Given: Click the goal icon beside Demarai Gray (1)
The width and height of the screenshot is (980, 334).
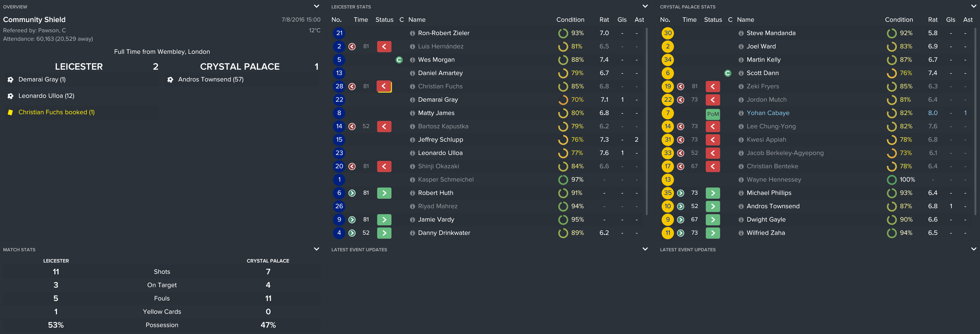Looking at the screenshot, I should pos(10,80).
